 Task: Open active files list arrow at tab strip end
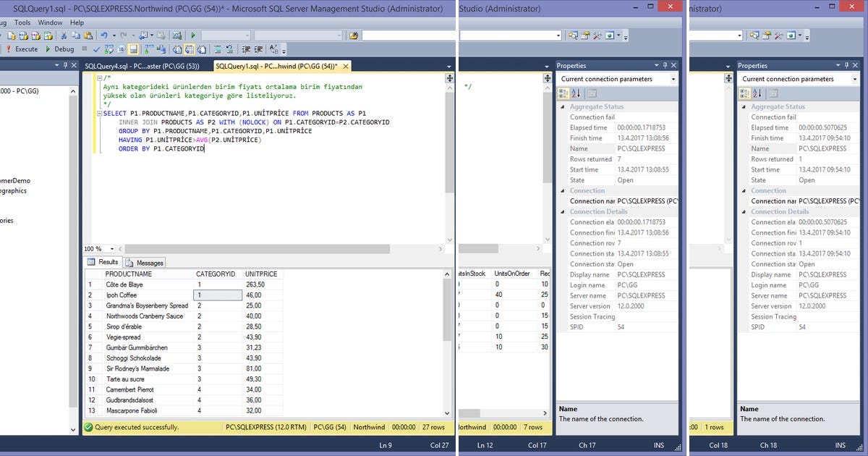point(449,66)
